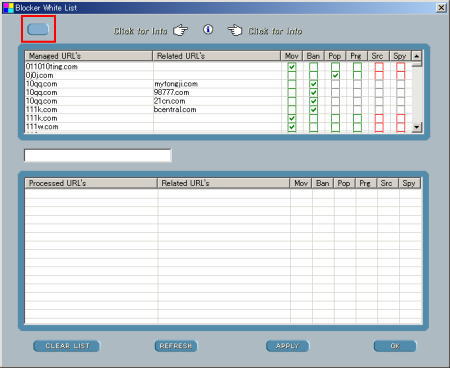Image resolution: width=450 pixels, height=368 pixels.
Task: Click OK to confirm the white list
Action: point(395,346)
